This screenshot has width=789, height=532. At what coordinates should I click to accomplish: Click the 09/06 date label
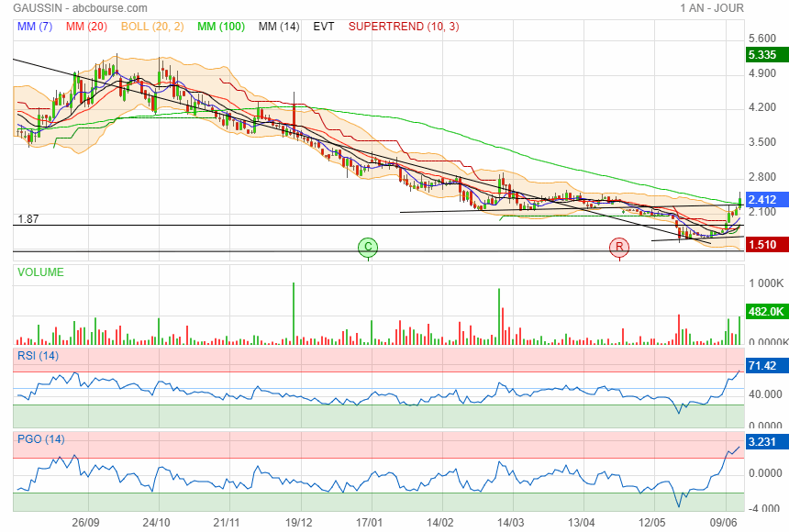coord(724,523)
